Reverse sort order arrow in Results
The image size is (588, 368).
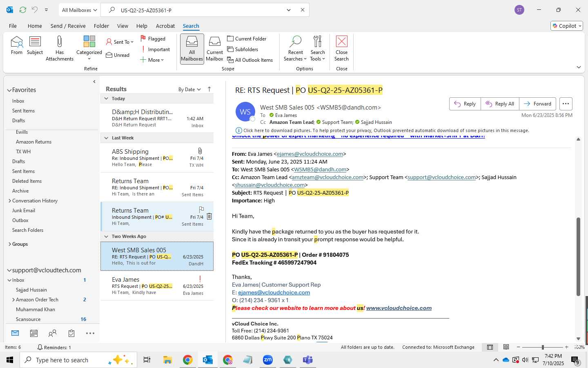(x=209, y=89)
